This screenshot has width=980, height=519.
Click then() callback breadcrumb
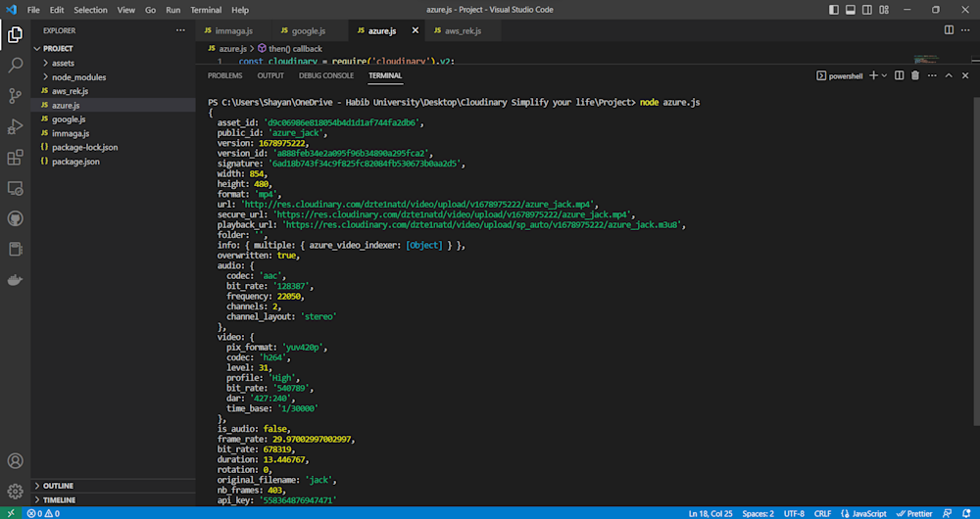pyautogui.click(x=290, y=49)
